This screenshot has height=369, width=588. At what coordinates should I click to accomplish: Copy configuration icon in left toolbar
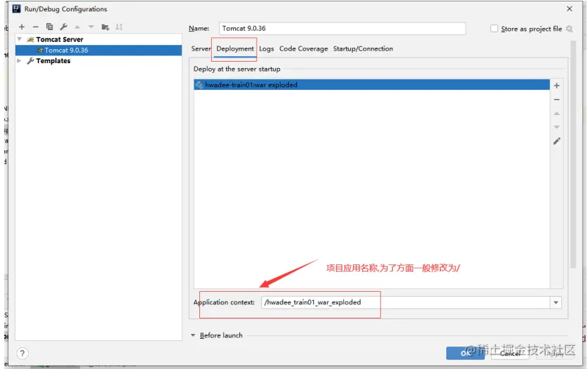point(50,27)
